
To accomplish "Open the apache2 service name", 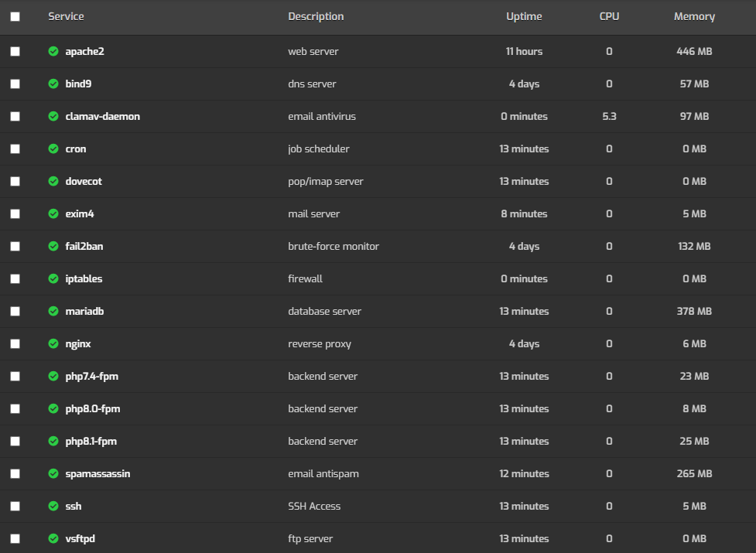I will pyautogui.click(x=85, y=52).
